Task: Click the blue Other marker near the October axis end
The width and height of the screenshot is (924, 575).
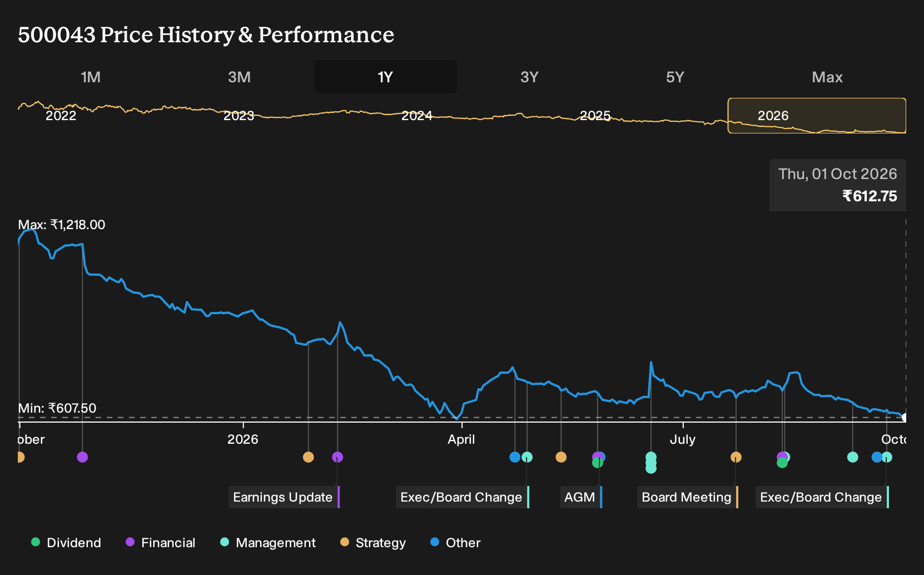Action: tap(877, 457)
